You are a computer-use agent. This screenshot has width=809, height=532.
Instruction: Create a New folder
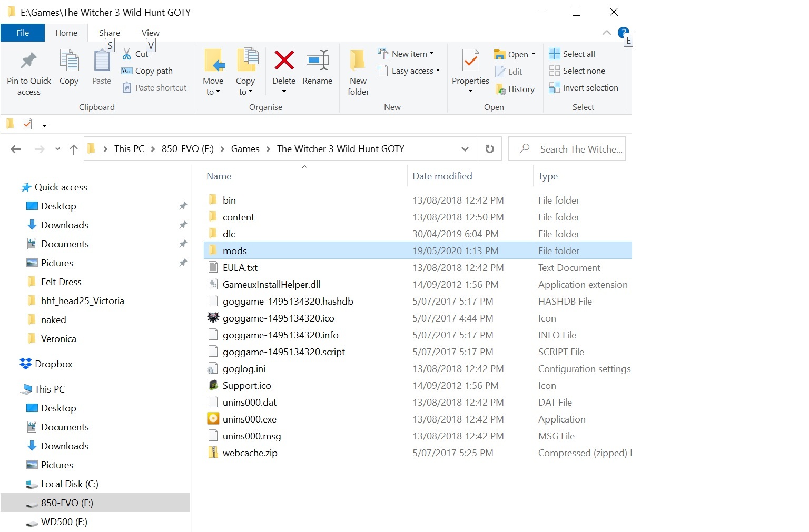[x=358, y=73]
